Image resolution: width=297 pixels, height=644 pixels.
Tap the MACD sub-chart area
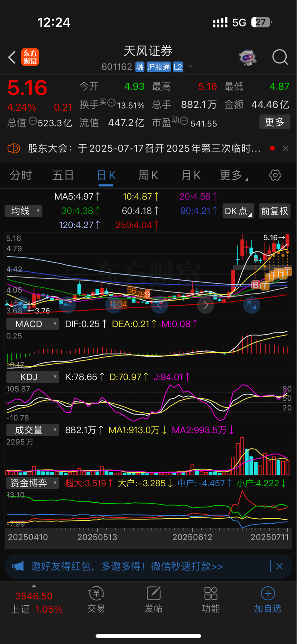(x=148, y=349)
